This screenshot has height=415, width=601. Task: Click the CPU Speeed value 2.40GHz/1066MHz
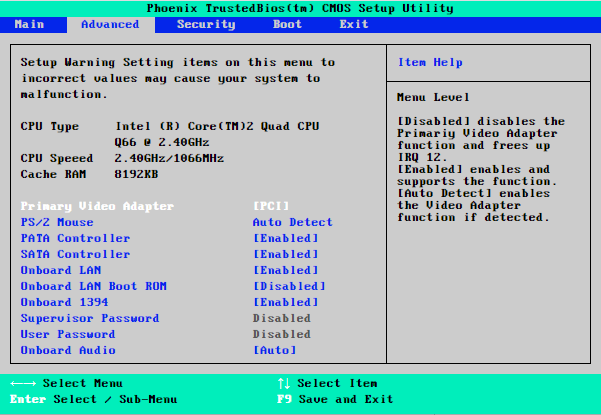(x=169, y=158)
